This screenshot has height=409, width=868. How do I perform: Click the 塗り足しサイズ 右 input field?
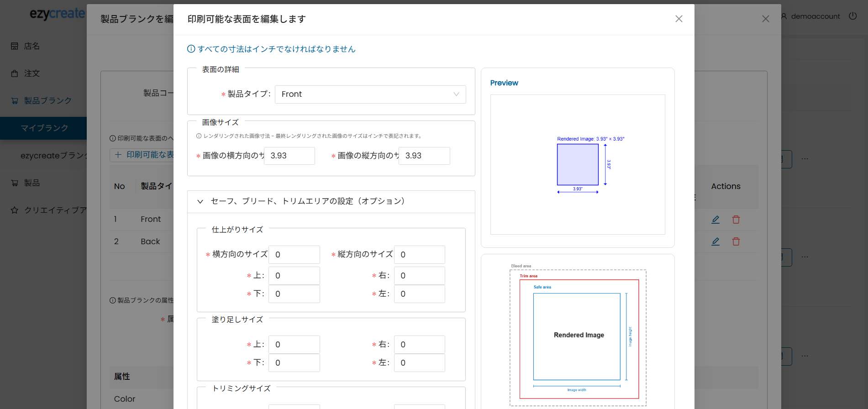point(419,345)
